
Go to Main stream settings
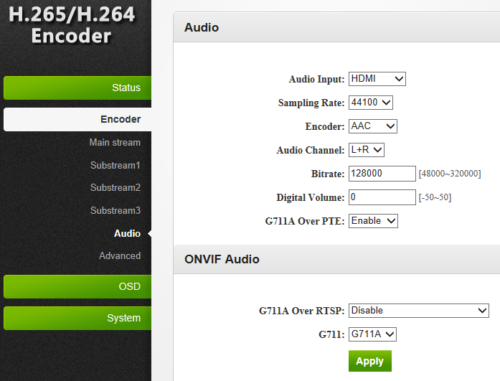pyautogui.click(x=115, y=143)
